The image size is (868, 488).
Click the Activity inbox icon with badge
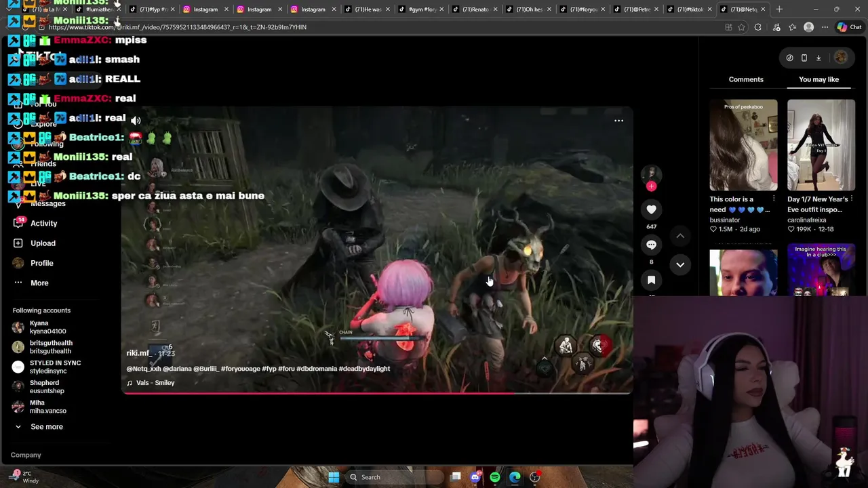(x=18, y=223)
